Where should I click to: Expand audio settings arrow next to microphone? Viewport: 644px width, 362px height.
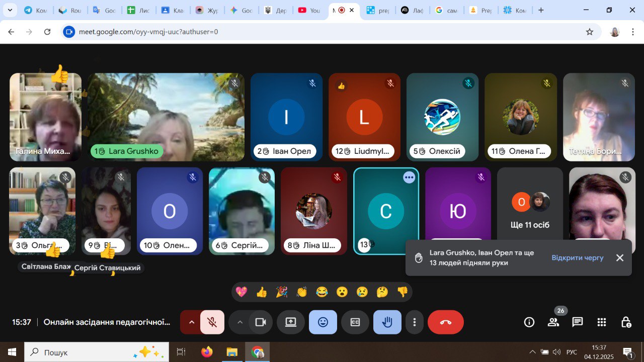(191, 322)
